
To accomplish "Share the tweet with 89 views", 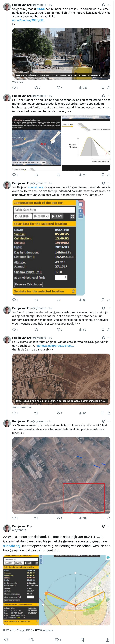I will click(x=109, y=300).
